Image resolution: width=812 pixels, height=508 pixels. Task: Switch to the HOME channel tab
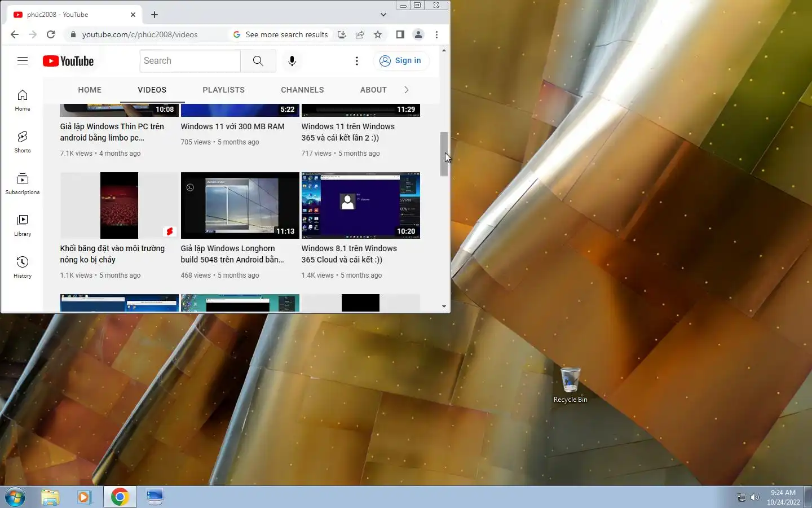(x=90, y=90)
